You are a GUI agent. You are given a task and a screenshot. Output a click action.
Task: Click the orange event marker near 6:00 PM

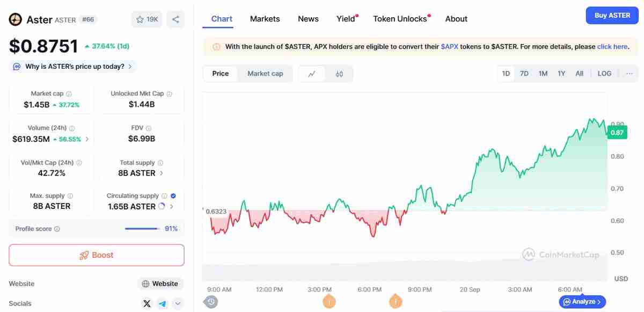pyautogui.click(x=396, y=302)
